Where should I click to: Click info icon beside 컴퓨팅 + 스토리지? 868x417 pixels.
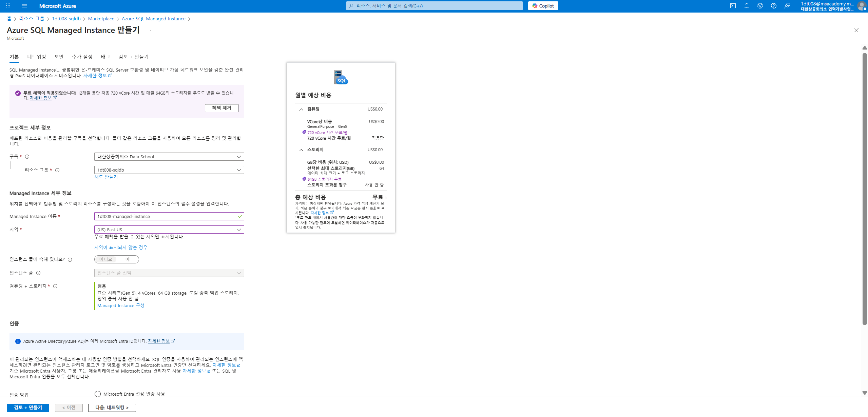tap(55, 286)
